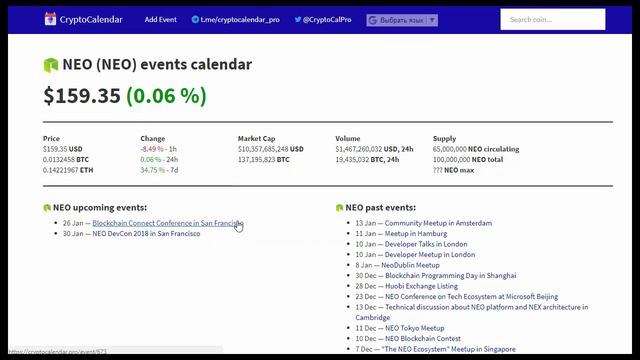Click the 137,195,823 BTC market cap
This screenshot has height=360, width=640.
click(x=264, y=160)
